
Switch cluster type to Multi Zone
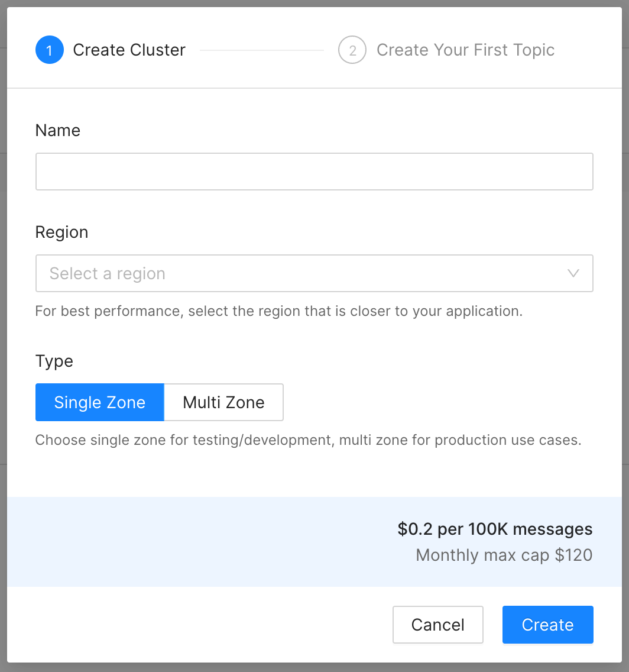[x=223, y=402]
